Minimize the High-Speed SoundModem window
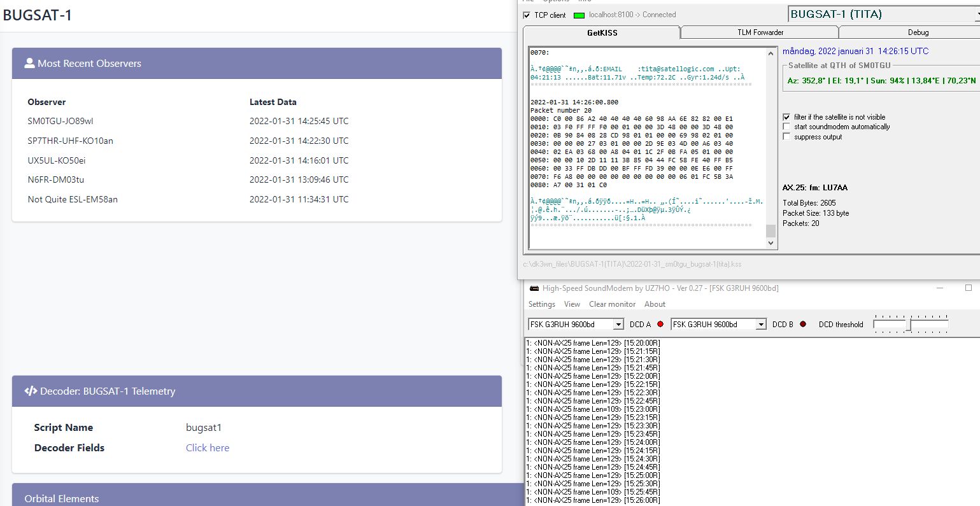This screenshot has width=980, height=506. coord(941,288)
